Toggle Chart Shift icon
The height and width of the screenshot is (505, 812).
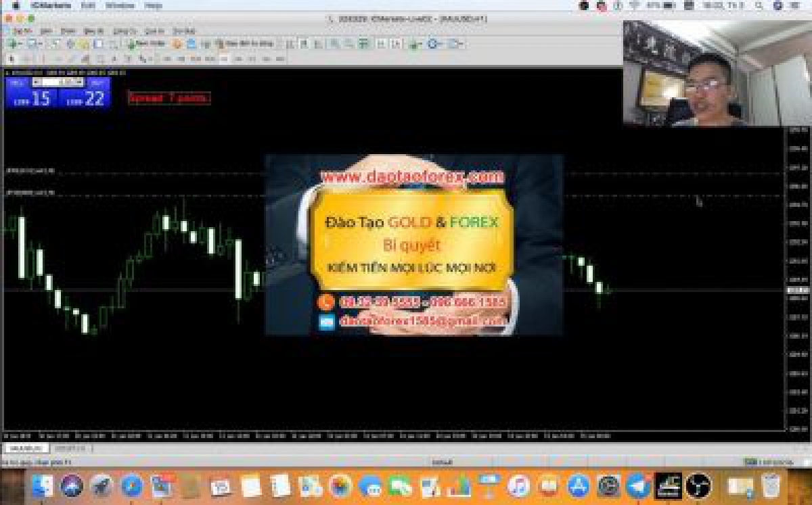[x=397, y=43]
